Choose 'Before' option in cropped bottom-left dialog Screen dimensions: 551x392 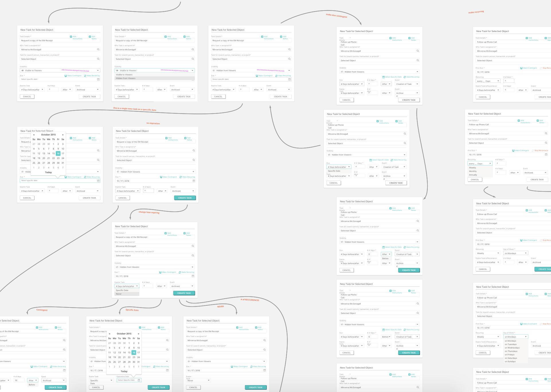[33, 385]
